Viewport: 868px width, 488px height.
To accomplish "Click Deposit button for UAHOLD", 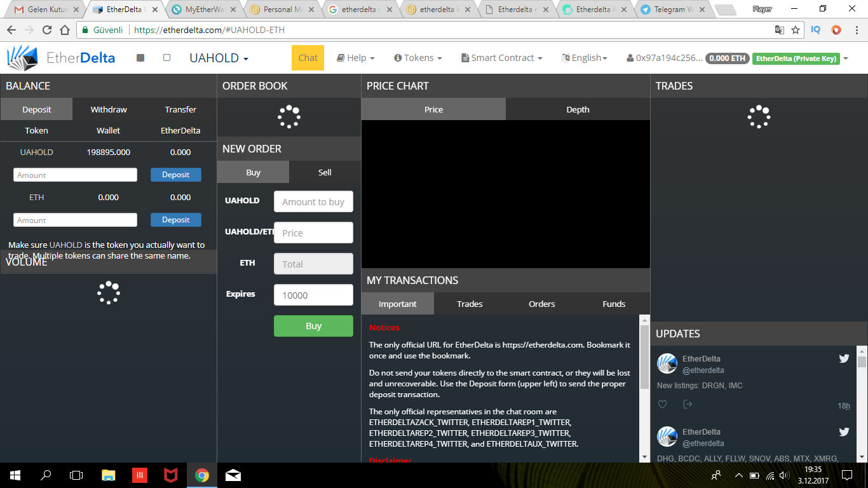I will [x=176, y=175].
